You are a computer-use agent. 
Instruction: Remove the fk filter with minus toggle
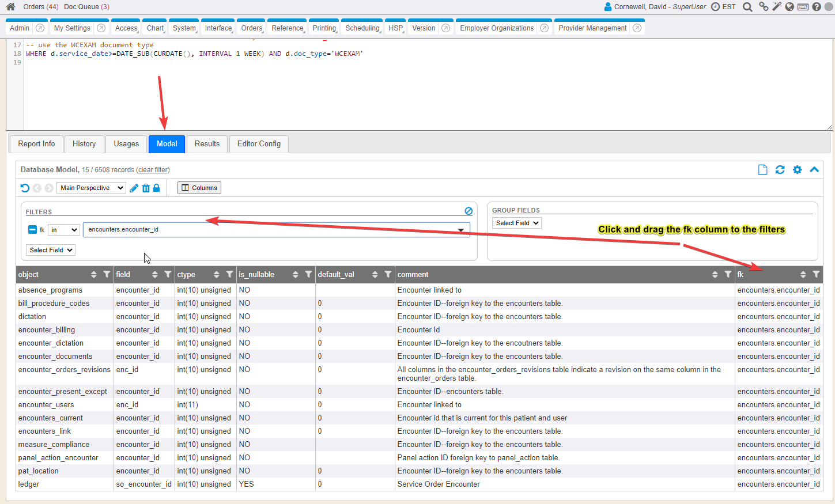coord(32,230)
